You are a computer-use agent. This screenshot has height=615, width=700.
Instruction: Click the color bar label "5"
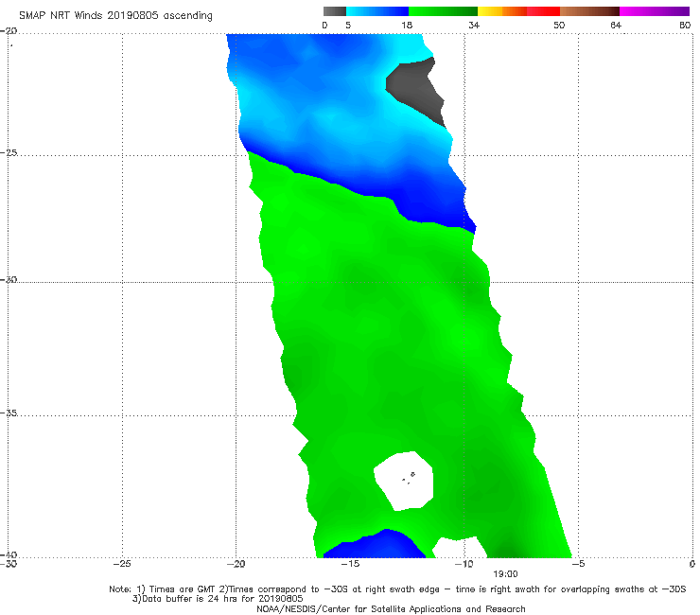pos(348,25)
